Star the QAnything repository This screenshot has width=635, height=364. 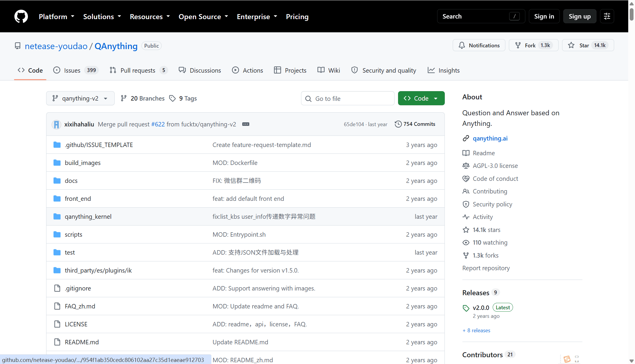tap(588, 45)
